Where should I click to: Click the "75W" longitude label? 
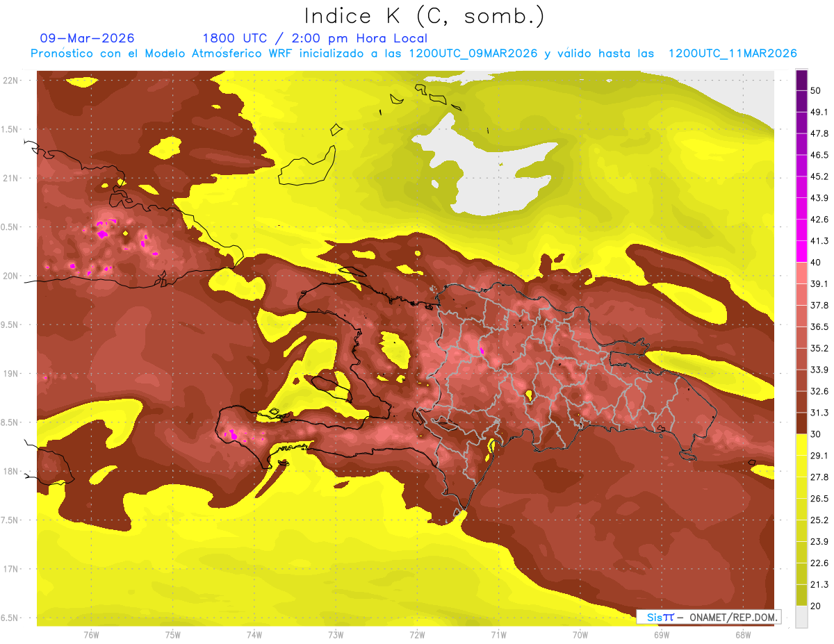pyautogui.click(x=173, y=635)
